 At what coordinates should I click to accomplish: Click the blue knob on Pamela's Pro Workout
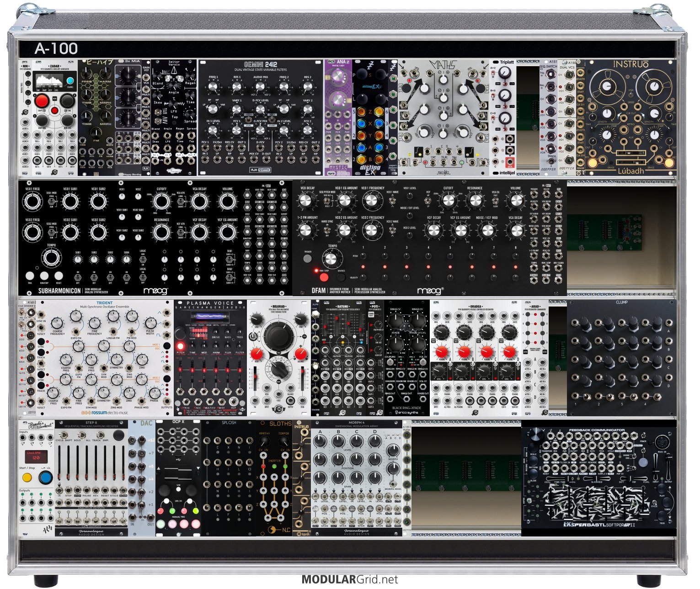[x=45, y=478]
